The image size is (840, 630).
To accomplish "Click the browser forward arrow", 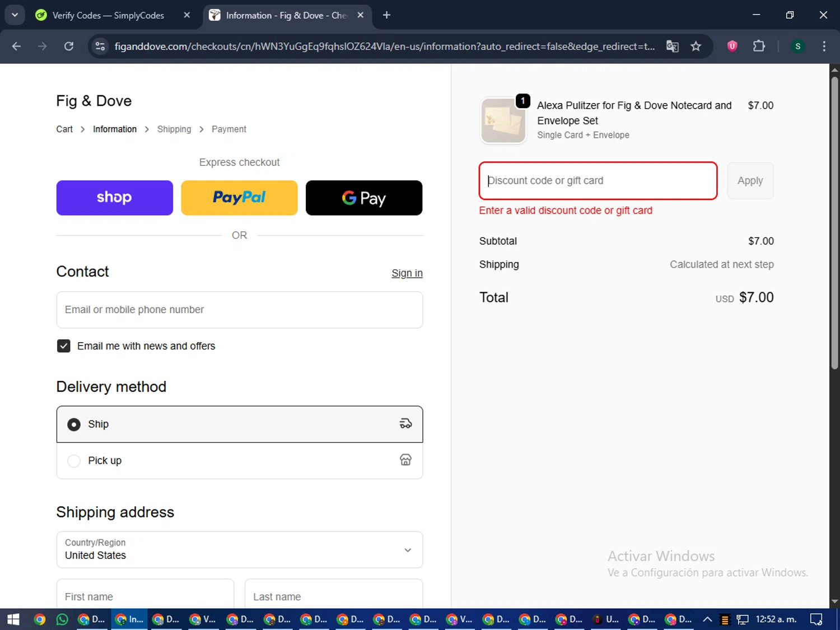I will 43,46.
